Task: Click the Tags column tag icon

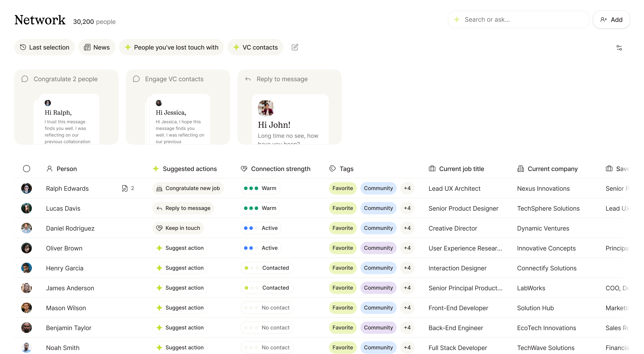Action: [332, 169]
